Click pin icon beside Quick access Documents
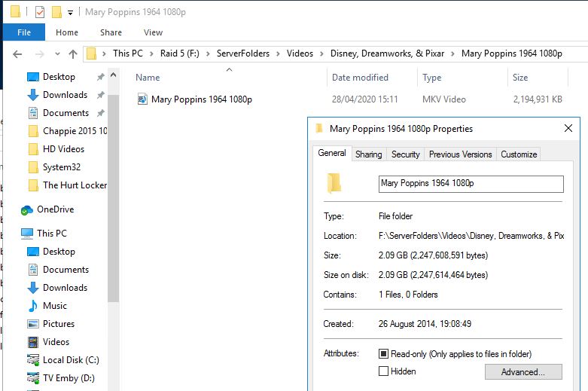Image resolution: width=588 pixels, height=391 pixels. coord(100,113)
